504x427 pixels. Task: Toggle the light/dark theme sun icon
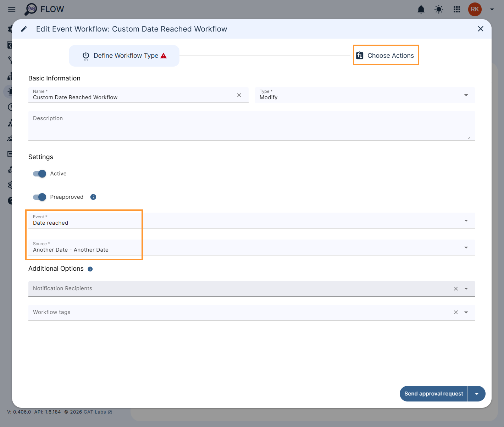pos(439,9)
